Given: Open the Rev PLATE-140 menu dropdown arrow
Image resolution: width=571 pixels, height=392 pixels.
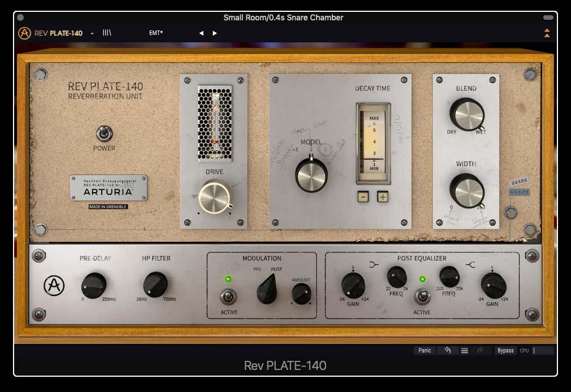Looking at the screenshot, I should [x=92, y=33].
